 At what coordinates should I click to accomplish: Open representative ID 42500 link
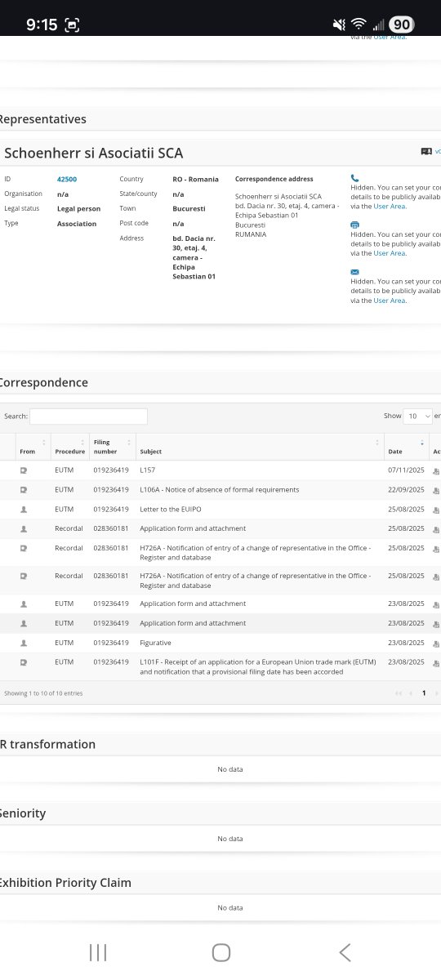pos(67,179)
